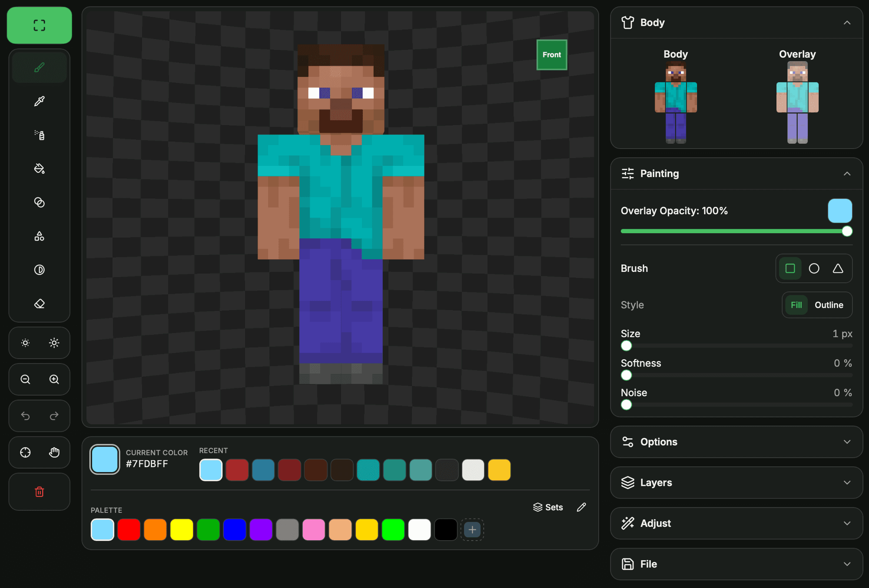Select the Body skin layer thumbnail
Screen dimensions: 869x588
(x=676, y=102)
